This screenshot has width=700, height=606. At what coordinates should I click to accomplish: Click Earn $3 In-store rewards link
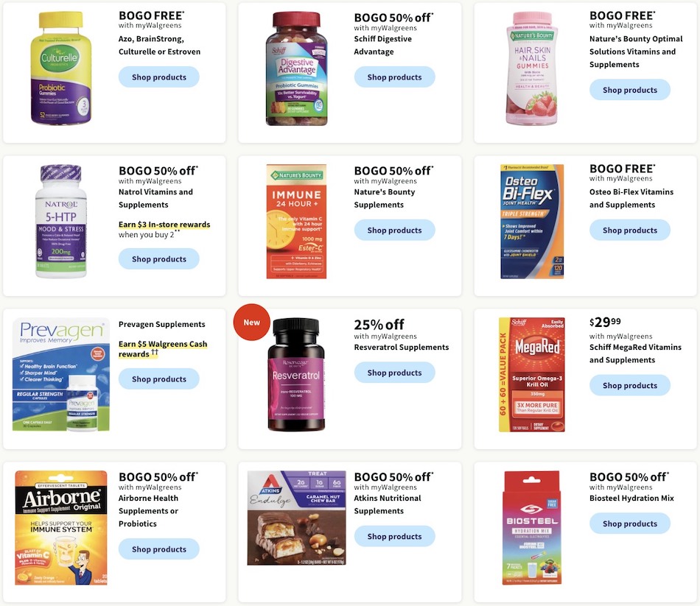pos(164,225)
